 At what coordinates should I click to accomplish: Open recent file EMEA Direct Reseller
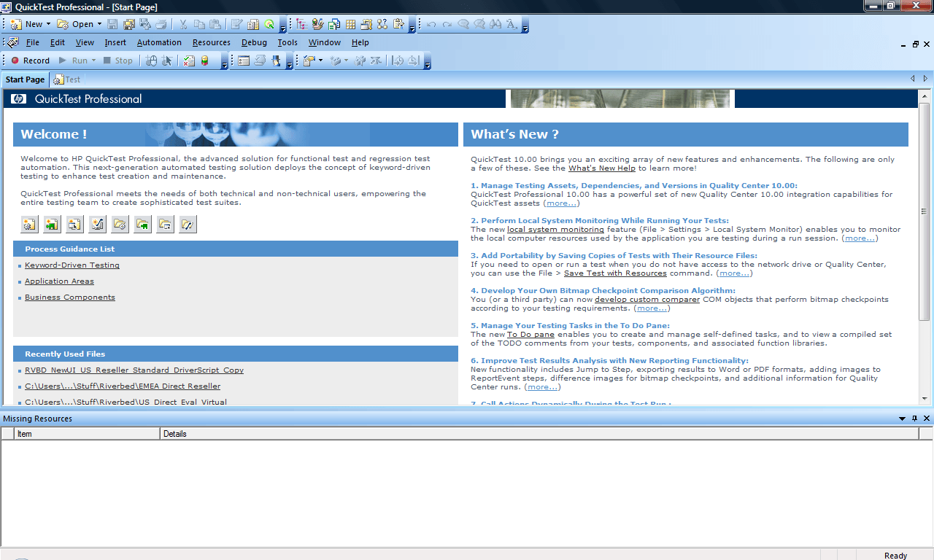(123, 386)
